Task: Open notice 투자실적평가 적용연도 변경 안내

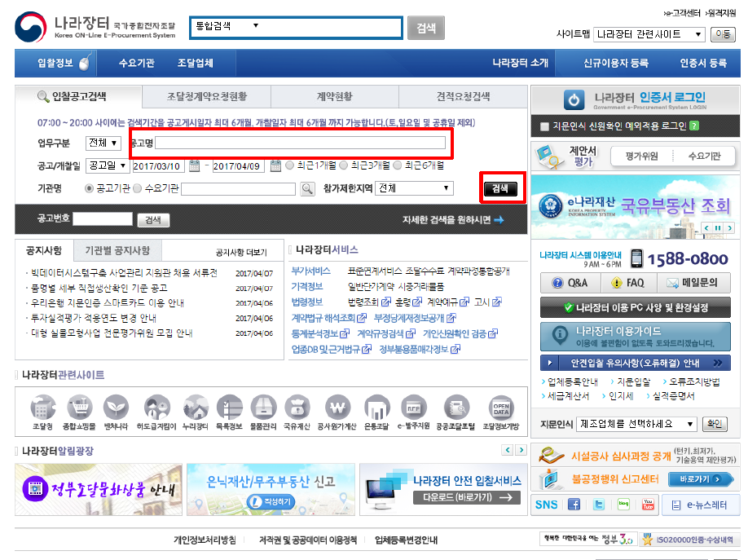Action: [94, 319]
